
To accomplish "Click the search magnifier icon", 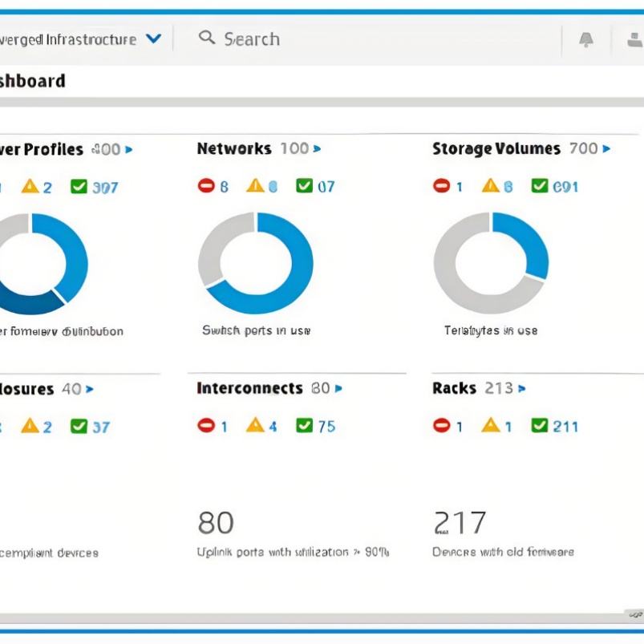I will pyautogui.click(x=206, y=38).
